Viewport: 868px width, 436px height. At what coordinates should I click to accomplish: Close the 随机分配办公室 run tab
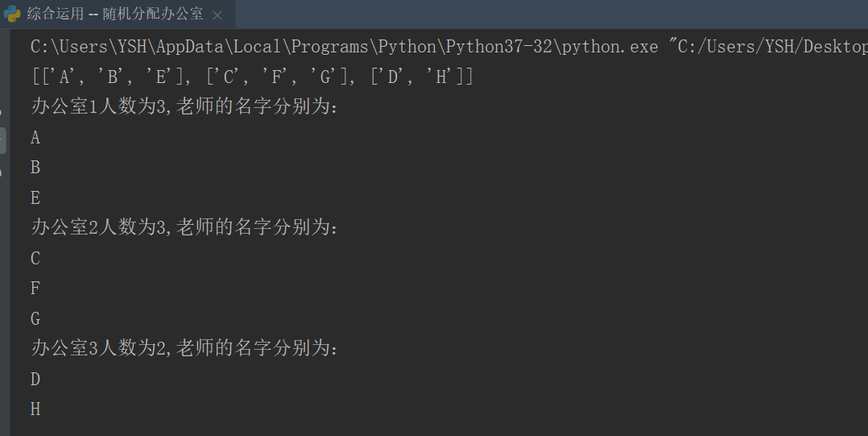click(x=217, y=15)
